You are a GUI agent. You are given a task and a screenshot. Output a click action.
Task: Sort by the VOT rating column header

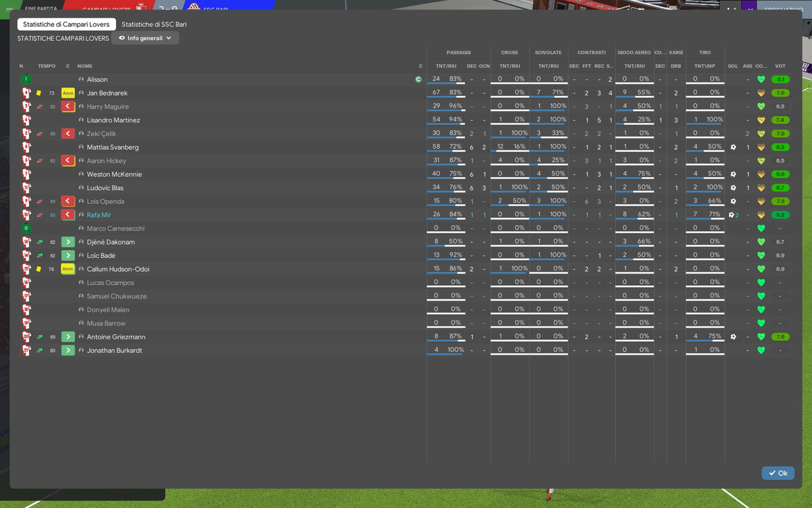pyautogui.click(x=780, y=66)
